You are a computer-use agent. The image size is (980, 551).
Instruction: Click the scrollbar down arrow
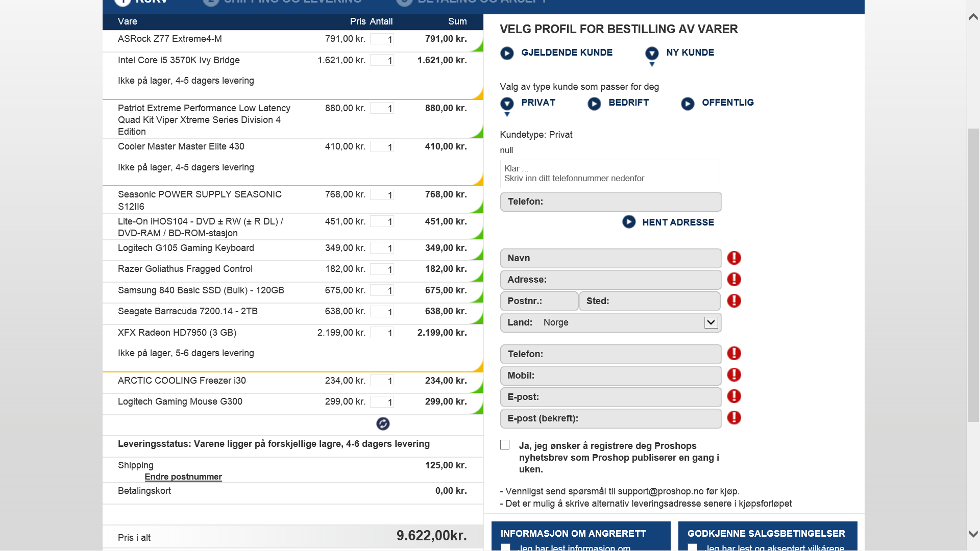point(973,534)
